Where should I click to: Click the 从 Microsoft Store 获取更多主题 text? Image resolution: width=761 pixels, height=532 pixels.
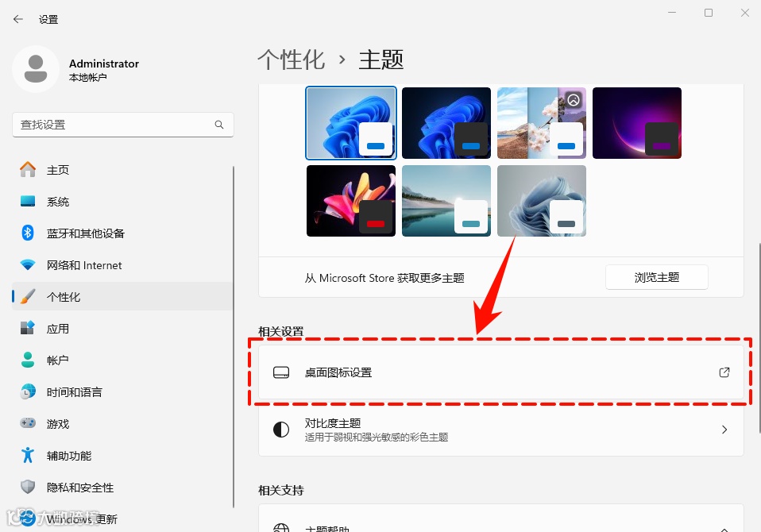click(384, 278)
